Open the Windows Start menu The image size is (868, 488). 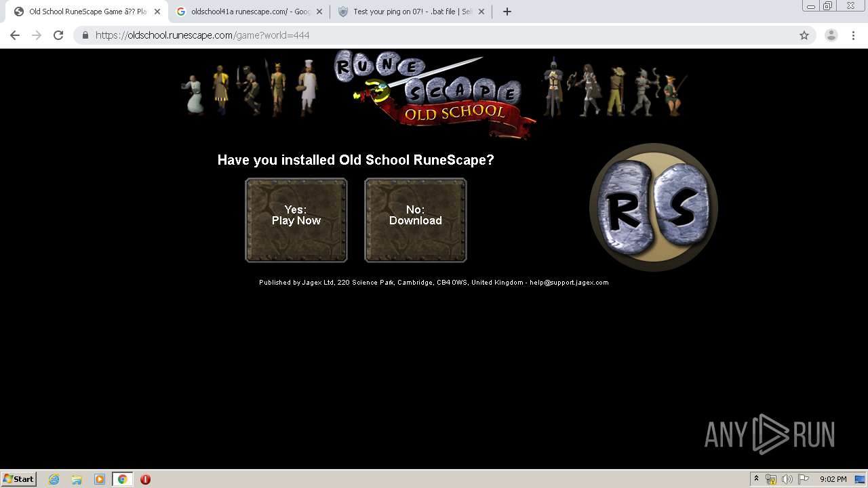coord(19,479)
